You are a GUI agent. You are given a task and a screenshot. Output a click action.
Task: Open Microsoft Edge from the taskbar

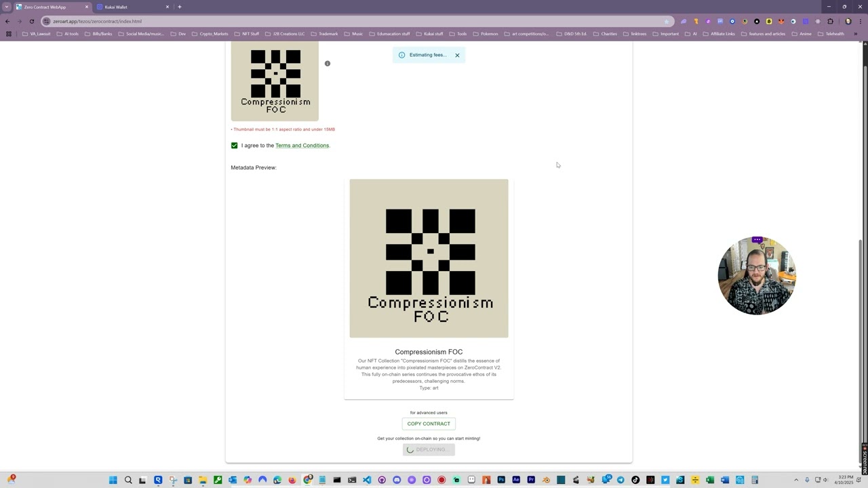277,480
